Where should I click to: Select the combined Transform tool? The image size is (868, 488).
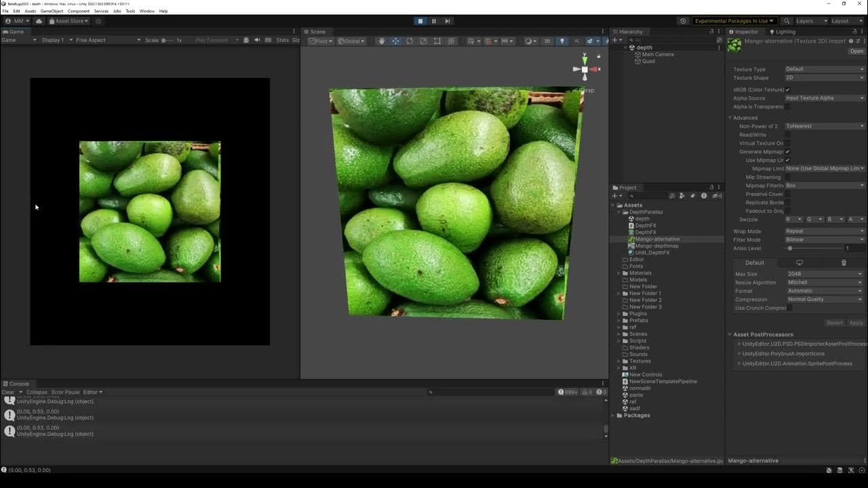452,41
